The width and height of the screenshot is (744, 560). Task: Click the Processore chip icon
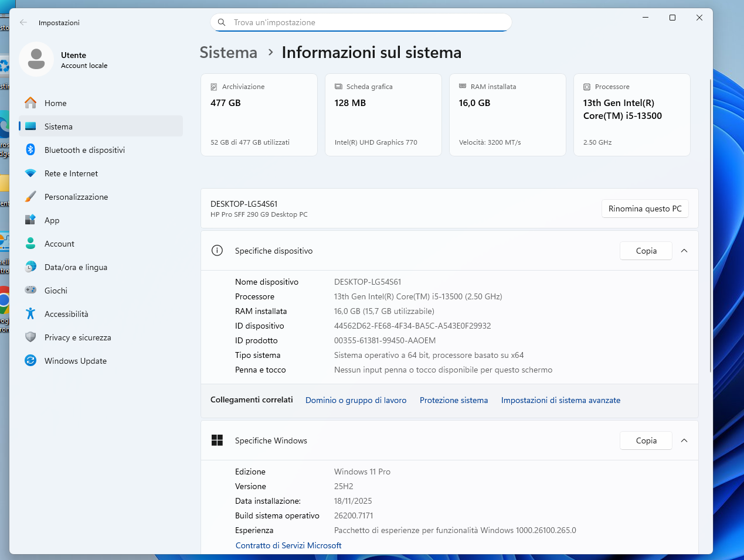point(587,87)
